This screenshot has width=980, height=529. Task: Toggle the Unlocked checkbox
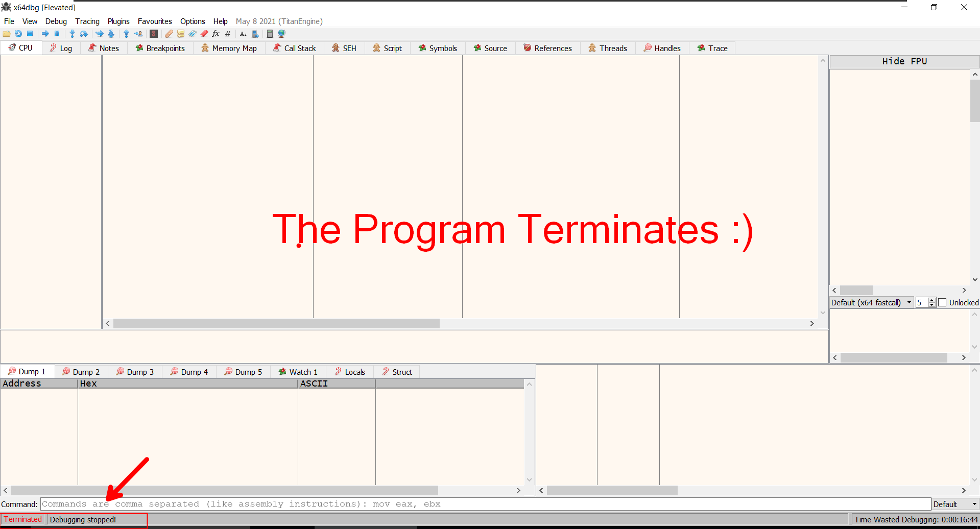[x=943, y=302]
